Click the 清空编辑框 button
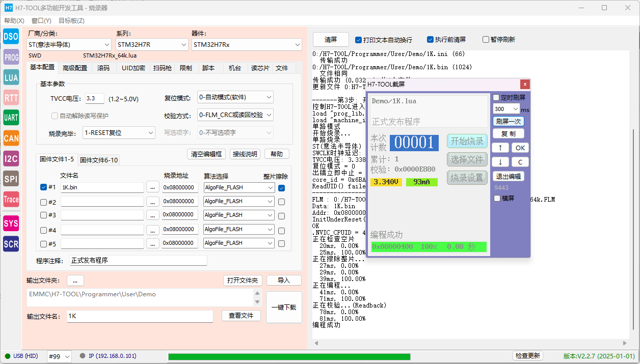 pos(206,154)
